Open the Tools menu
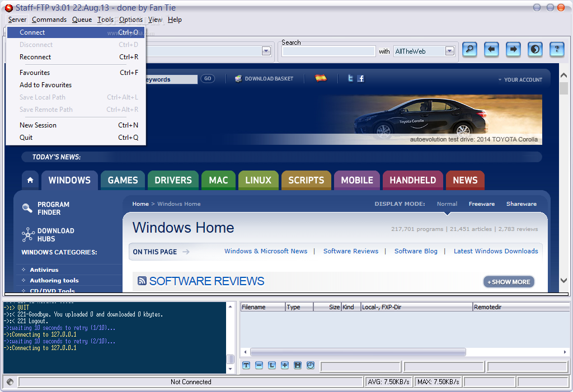Screen dimensions: 573x392 105,20
